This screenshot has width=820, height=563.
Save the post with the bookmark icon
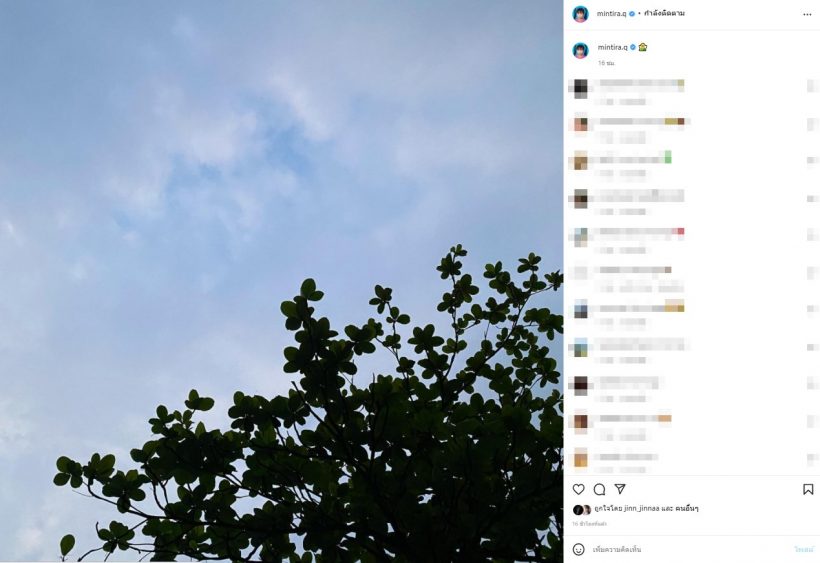point(808,489)
